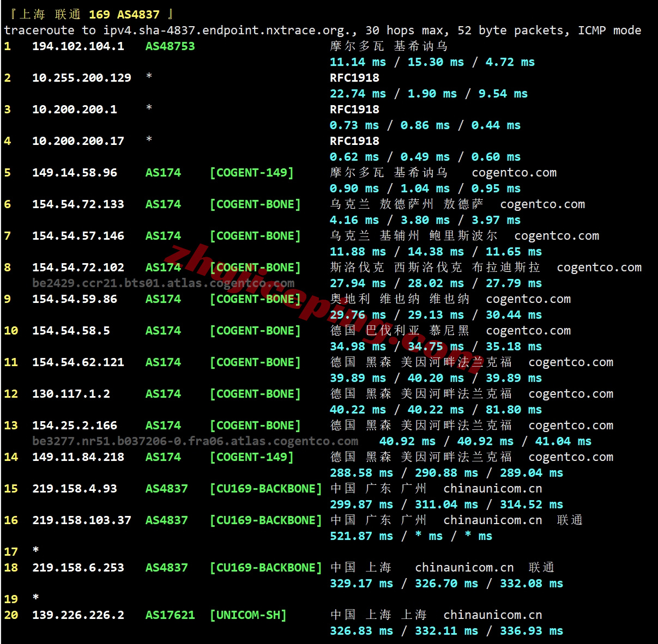Click latency value 11.14 ms on hop 1

358,62
